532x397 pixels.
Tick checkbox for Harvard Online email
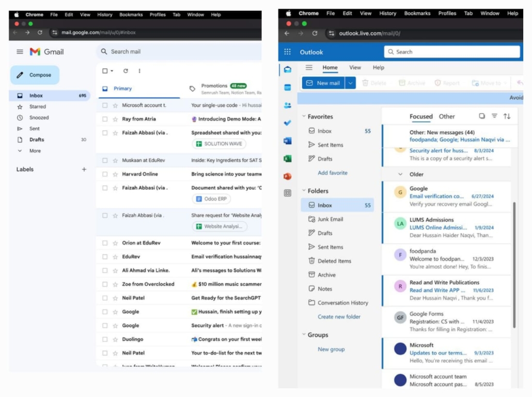(105, 174)
